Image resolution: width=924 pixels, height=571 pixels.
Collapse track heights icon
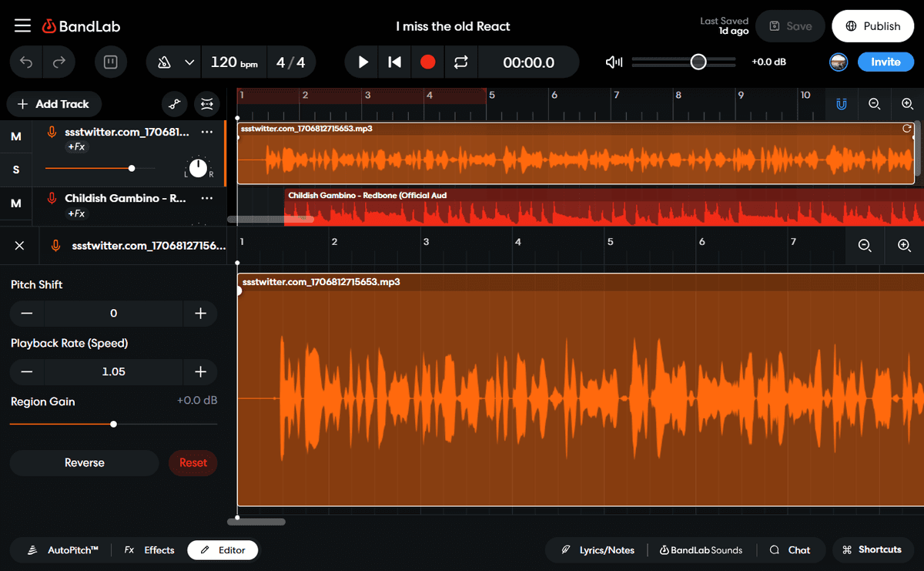(x=206, y=104)
